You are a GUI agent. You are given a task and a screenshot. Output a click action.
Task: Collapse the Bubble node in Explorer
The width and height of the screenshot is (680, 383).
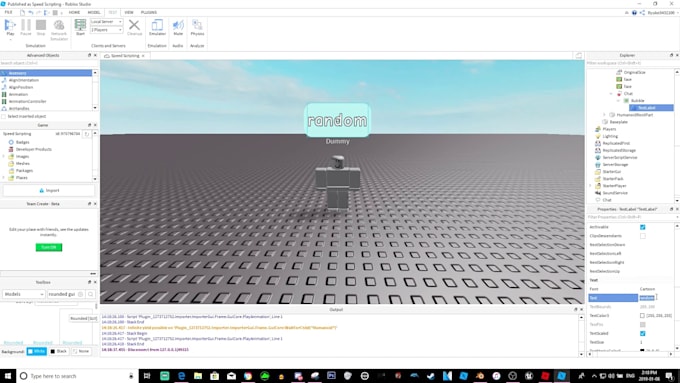(x=619, y=101)
